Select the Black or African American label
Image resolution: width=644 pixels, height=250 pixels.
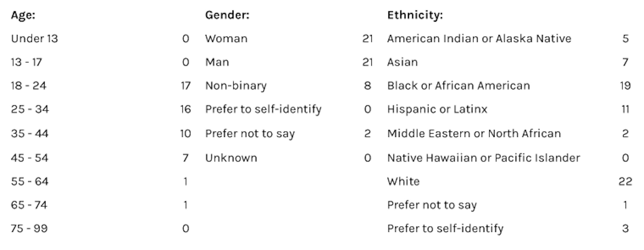pyautogui.click(x=459, y=86)
